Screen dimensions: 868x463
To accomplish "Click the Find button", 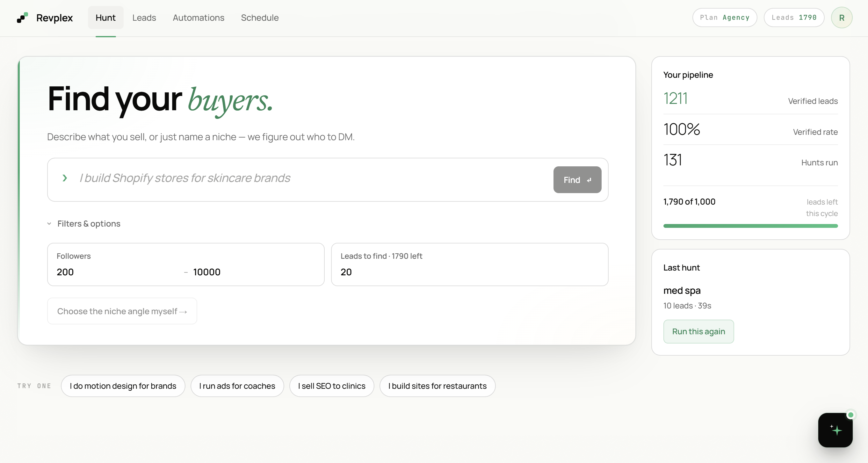I will [x=577, y=180].
